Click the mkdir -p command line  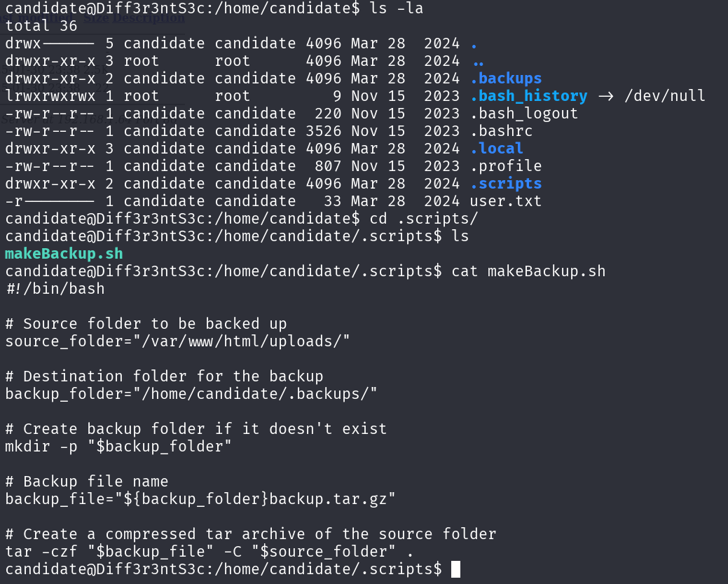[x=118, y=447]
